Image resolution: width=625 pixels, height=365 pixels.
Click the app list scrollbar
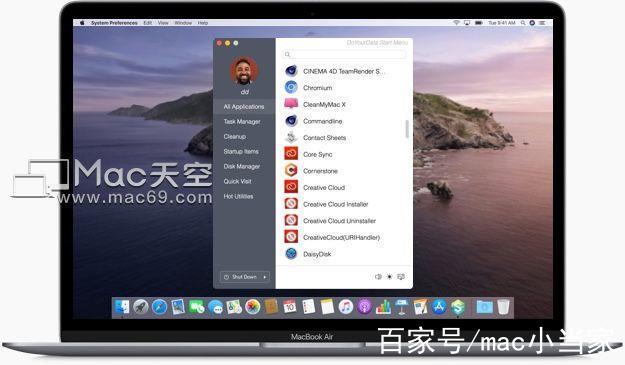click(x=407, y=129)
